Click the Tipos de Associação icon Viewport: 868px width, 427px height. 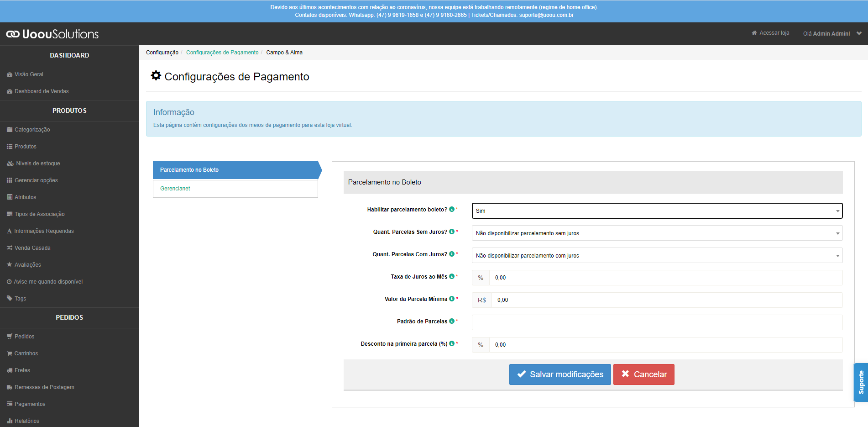[x=10, y=214]
